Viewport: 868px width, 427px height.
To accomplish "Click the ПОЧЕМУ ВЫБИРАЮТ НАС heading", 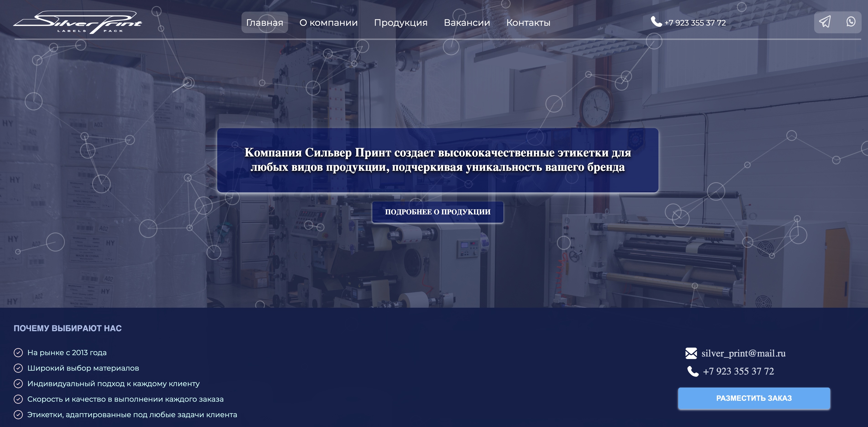I will [x=68, y=328].
